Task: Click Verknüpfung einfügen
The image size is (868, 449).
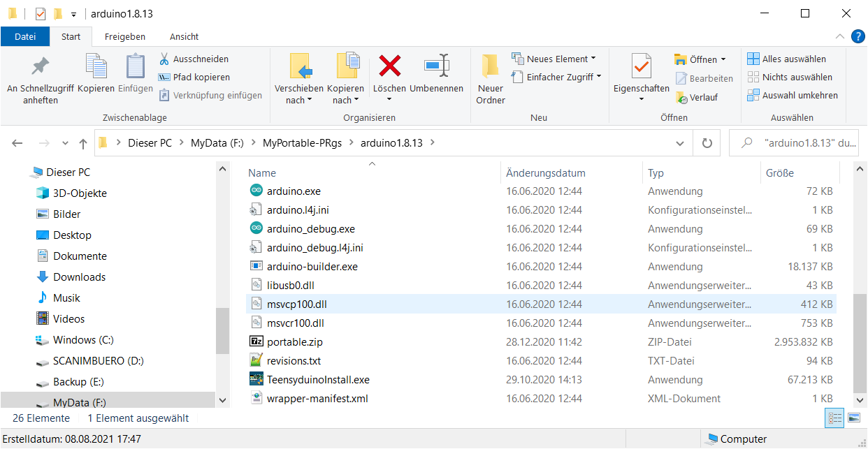Action: pos(210,95)
